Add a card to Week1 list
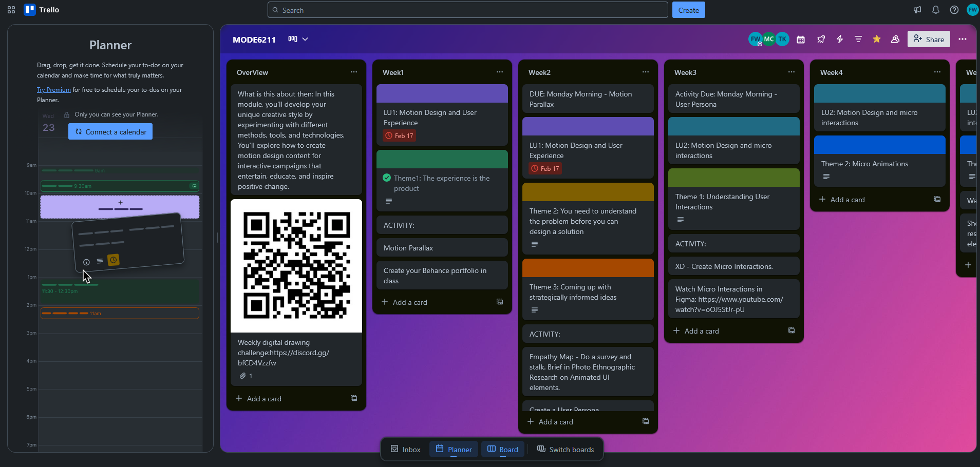Viewport: 980px width, 467px height. click(x=434, y=302)
